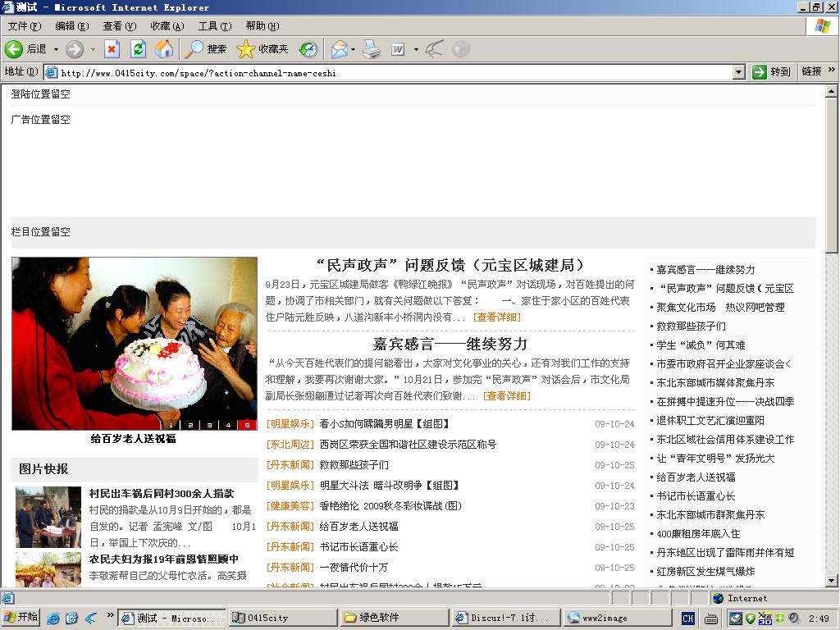Click the CH language indicator on the taskbar

688,619
